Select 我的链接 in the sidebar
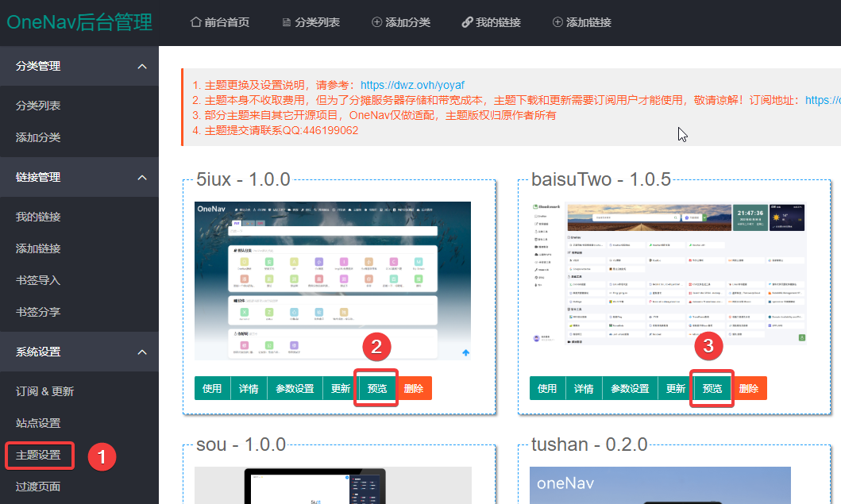Image resolution: width=841 pixels, height=504 pixels. coord(38,217)
